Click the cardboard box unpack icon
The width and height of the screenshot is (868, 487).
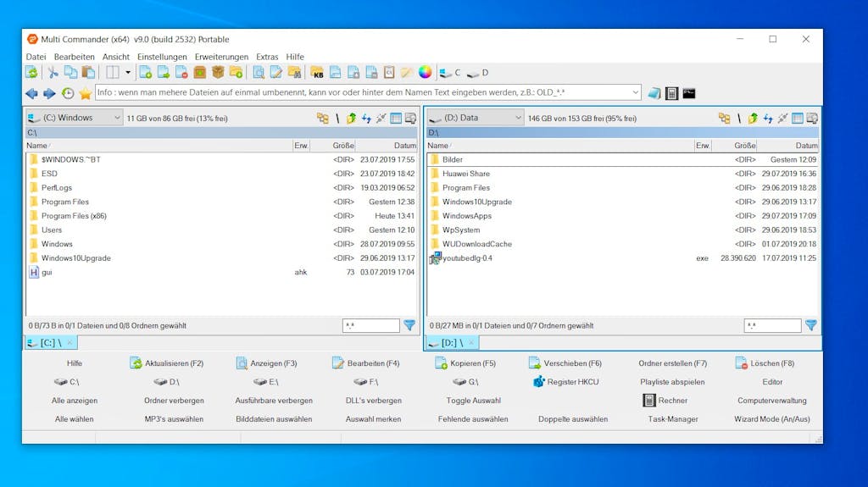tap(218, 73)
